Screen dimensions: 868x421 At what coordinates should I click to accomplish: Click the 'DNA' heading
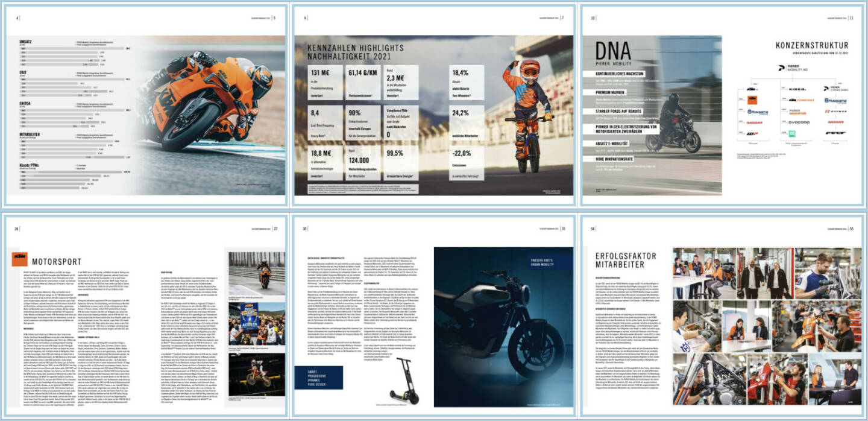(612, 51)
